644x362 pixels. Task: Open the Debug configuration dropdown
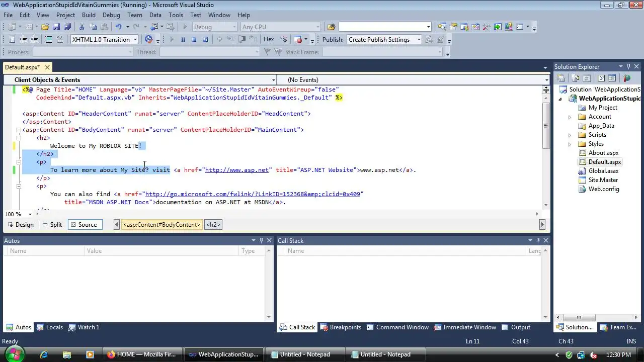234,27
